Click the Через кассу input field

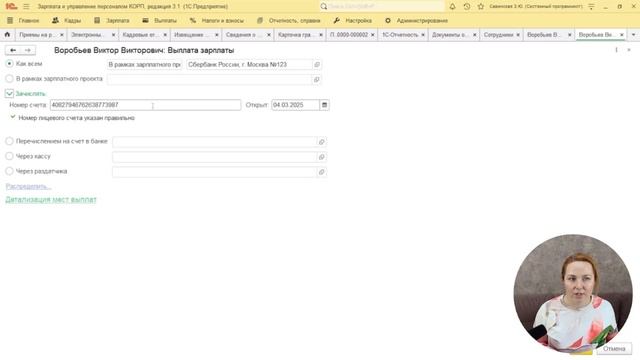point(215,157)
